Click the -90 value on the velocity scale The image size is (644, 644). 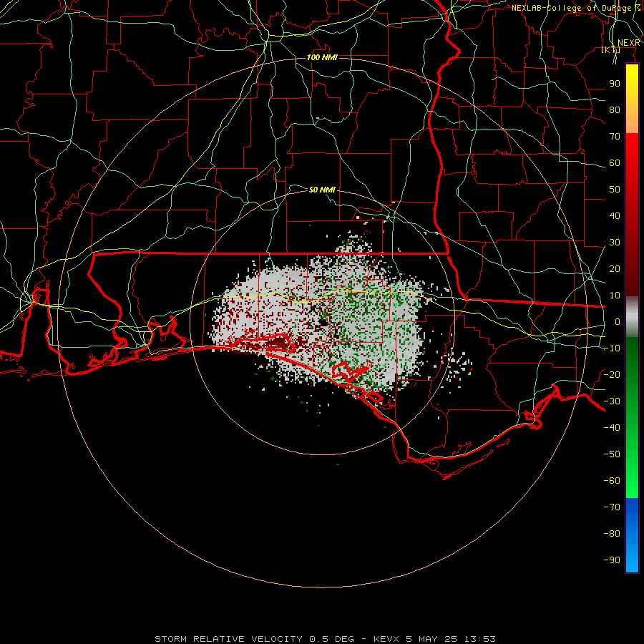tap(612, 560)
